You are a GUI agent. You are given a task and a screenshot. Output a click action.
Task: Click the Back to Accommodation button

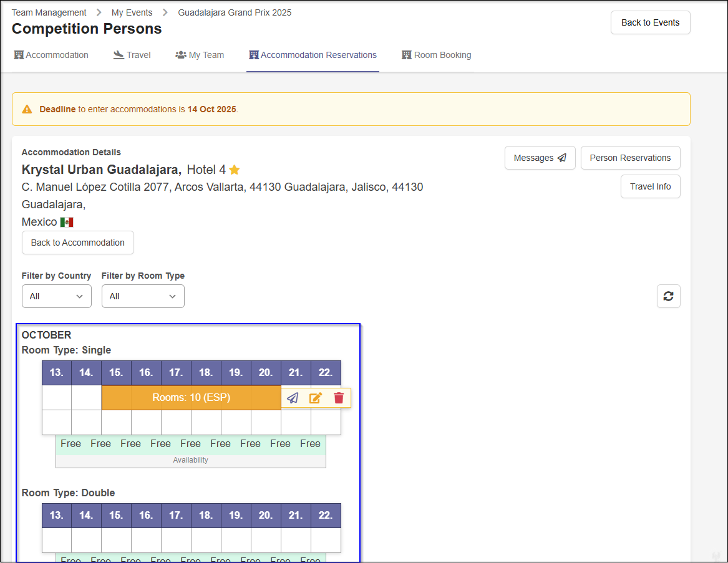[78, 243]
